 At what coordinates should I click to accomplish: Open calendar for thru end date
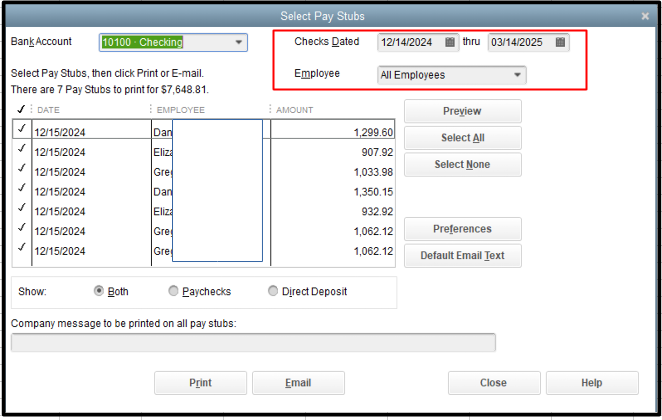(x=560, y=42)
